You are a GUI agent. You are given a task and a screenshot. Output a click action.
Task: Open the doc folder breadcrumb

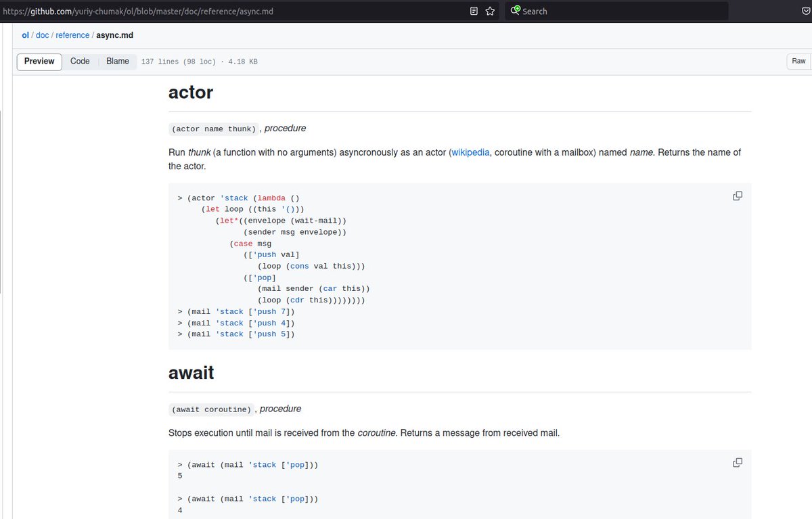pyautogui.click(x=42, y=35)
